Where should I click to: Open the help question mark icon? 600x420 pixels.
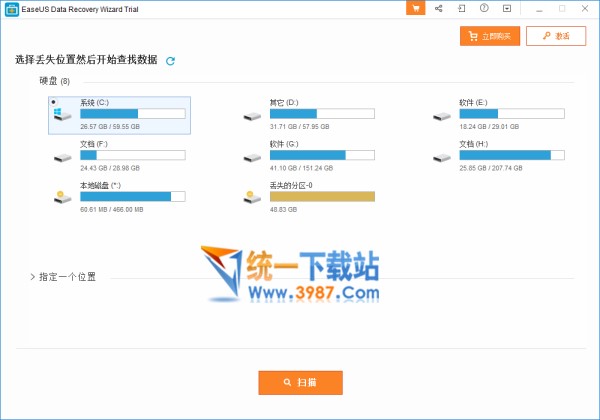tap(484, 9)
